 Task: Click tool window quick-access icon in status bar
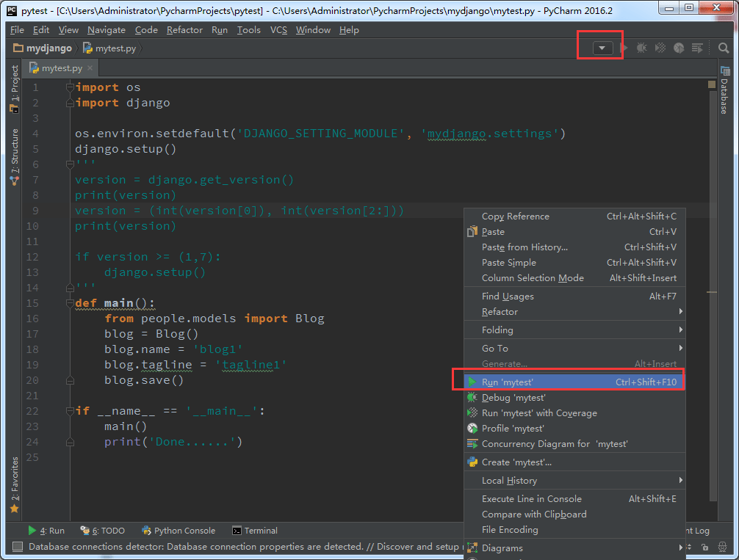18,546
